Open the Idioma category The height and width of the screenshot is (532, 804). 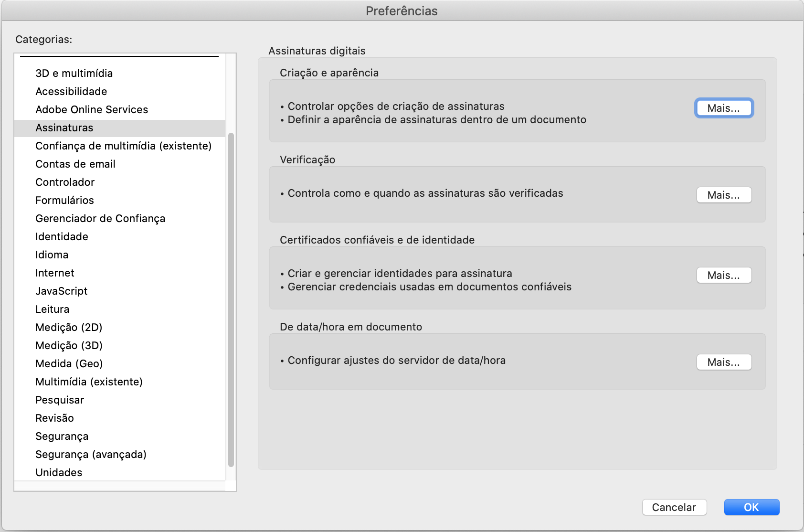[x=120, y=255]
